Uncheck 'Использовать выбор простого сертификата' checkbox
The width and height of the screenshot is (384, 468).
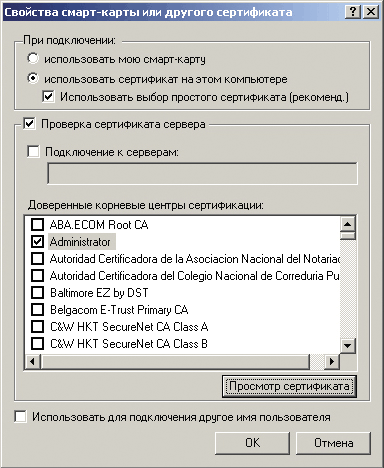48,97
